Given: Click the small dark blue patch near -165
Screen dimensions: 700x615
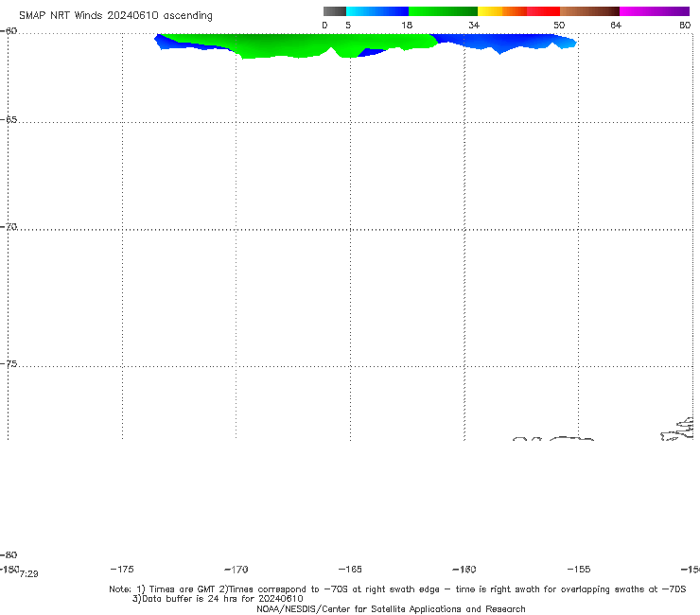Looking at the screenshot, I should 371,52.
